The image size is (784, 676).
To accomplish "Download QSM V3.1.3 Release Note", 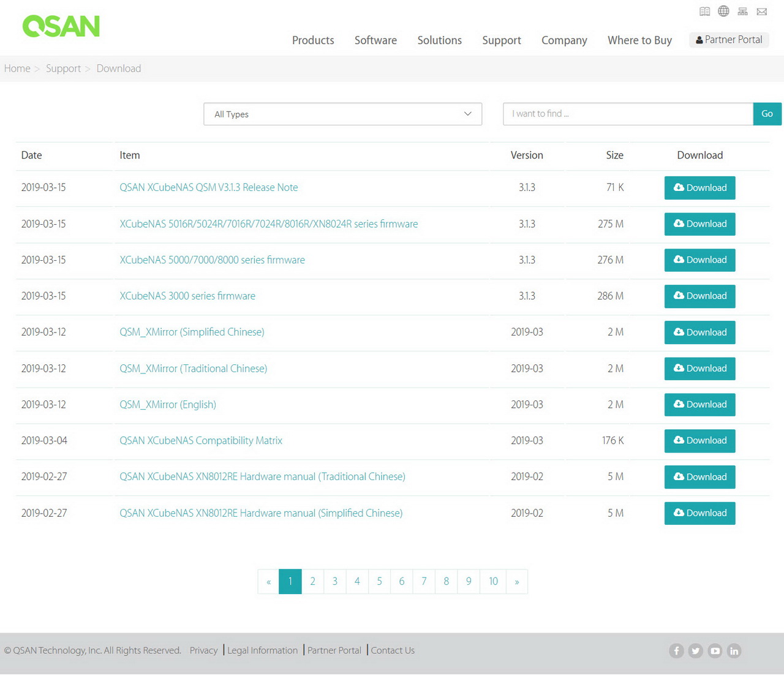I will tap(700, 188).
